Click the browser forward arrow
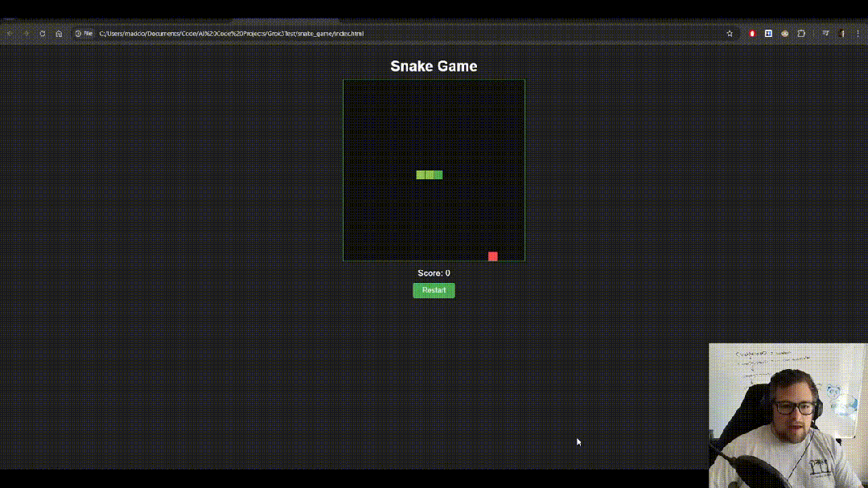Viewport: 868px width, 488px height. (26, 34)
